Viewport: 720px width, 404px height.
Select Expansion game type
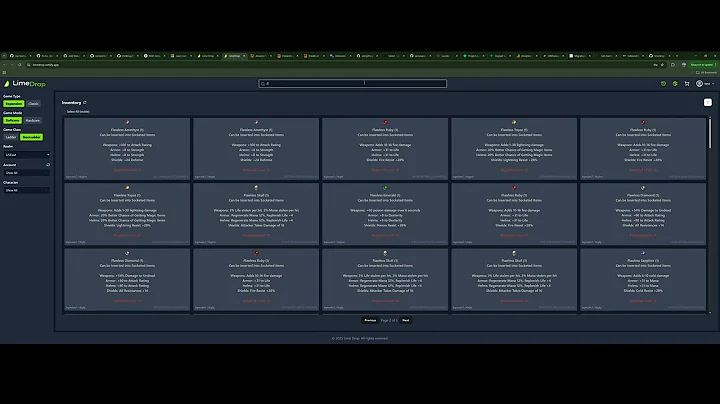coord(13,104)
